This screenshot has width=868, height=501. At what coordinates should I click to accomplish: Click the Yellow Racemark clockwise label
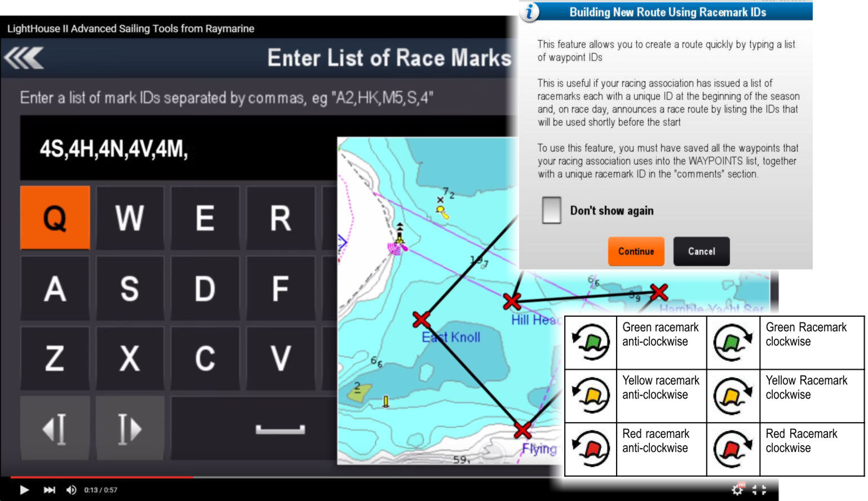tap(806, 388)
